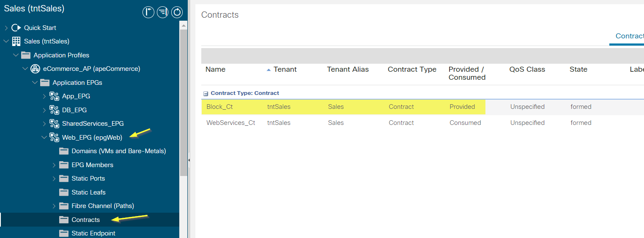Click the Quick Start play icon
Image resolution: width=644 pixels, height=238 pixels.
16,28
